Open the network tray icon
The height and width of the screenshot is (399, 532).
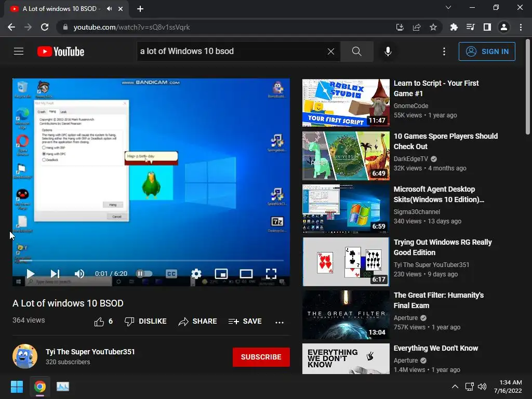click(x=469, y=387)
